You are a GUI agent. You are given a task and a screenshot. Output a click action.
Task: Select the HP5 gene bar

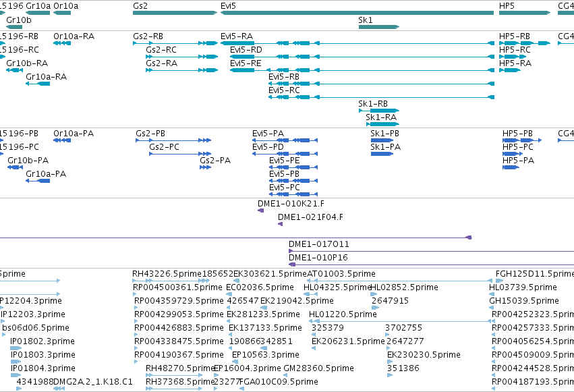[525, 13]
